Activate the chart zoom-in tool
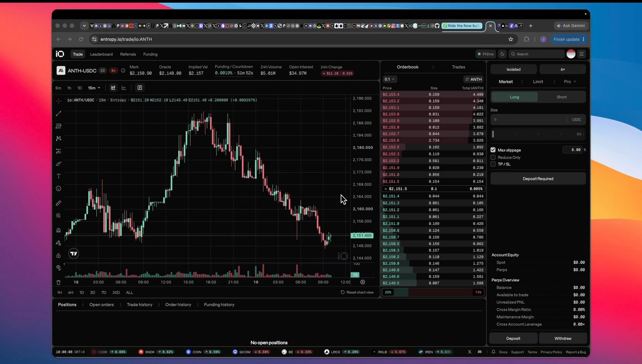 pos(58,216)
